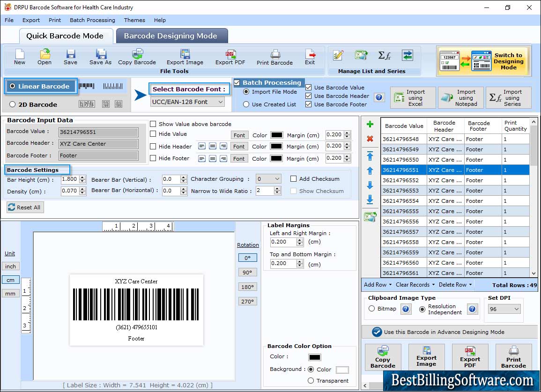Open the Barcode Color Option color swatch
541x392 pixels.
click(x=315, y=357)
